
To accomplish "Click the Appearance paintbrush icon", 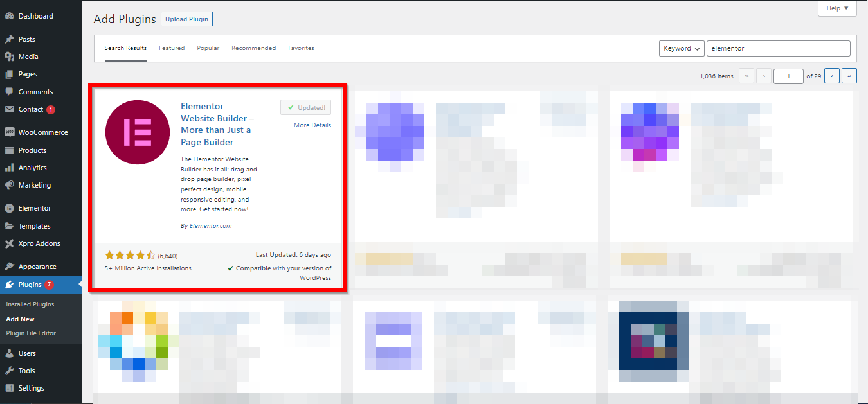I will click(10, 267).
